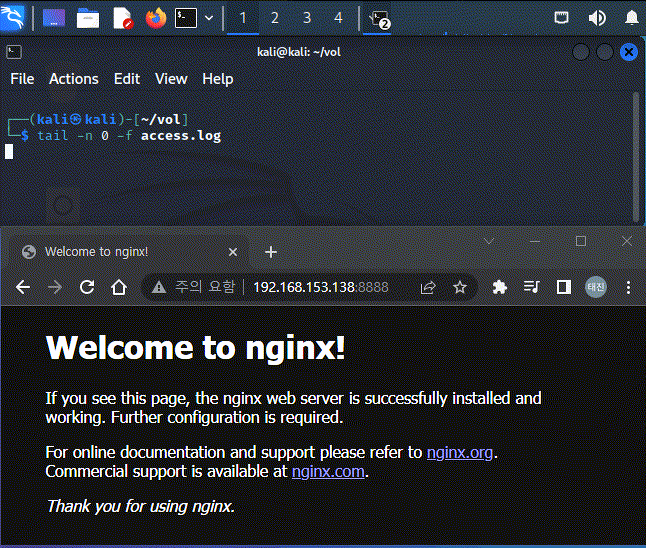
Task: Select the 'Welcome to nginx!' browser tab
Action: click(x=128, y=252)
